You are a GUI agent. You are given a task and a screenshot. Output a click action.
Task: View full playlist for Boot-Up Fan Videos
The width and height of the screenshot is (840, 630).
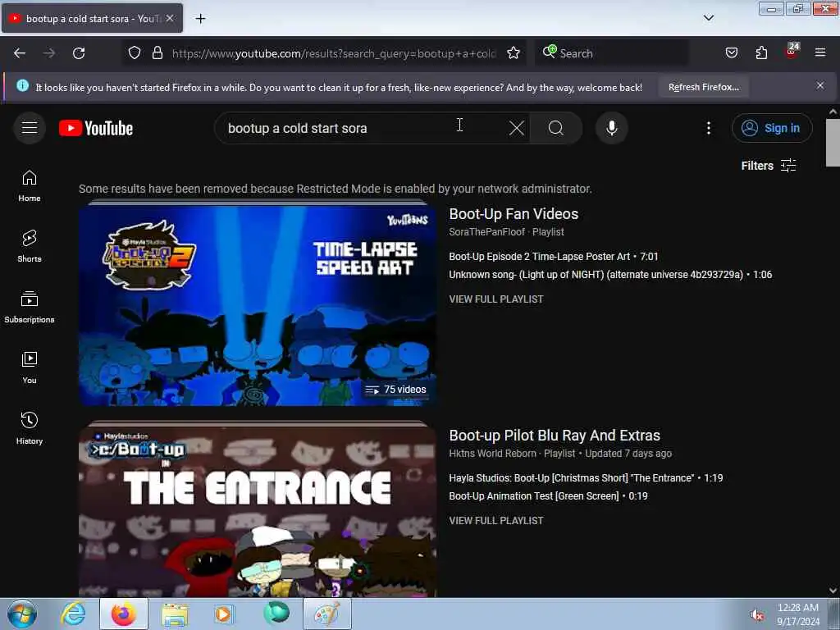pyautogui.click(x=496, y=299)
